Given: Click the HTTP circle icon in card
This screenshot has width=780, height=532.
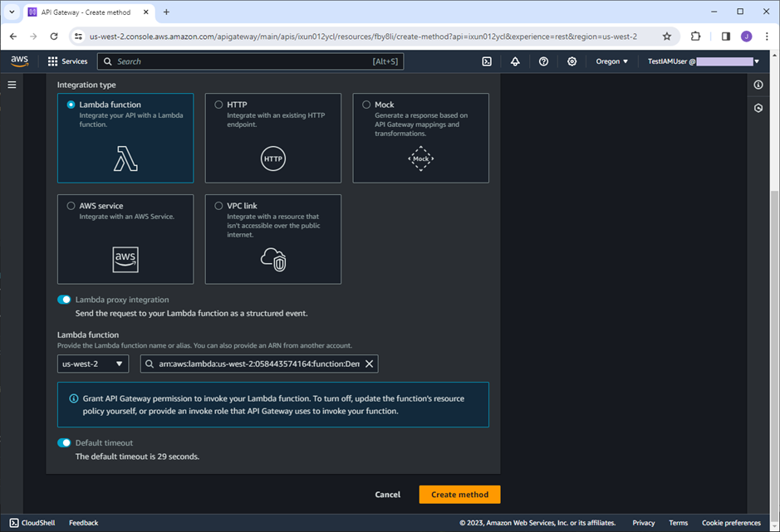Looking at the screenshot, I should coord(273,159).
